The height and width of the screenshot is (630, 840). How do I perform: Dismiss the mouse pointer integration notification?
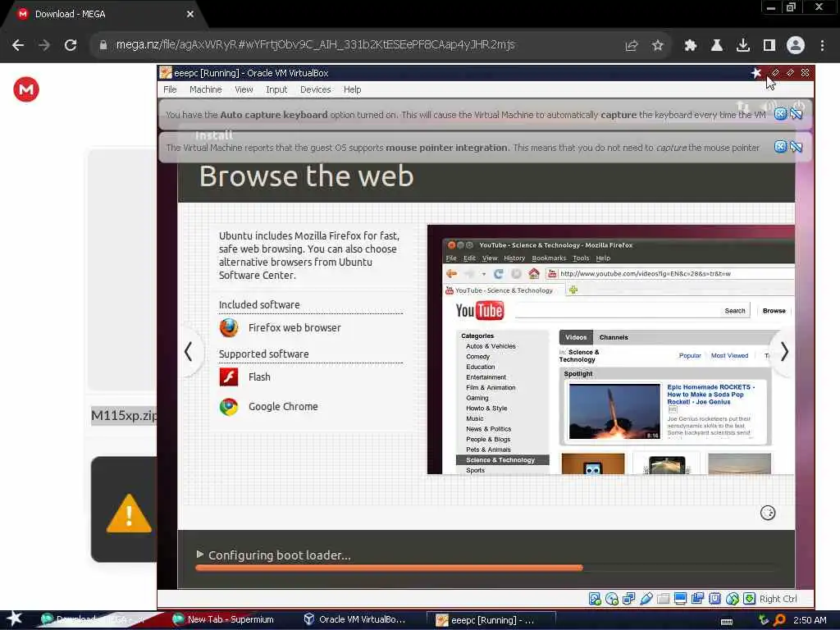click(781, 147)
